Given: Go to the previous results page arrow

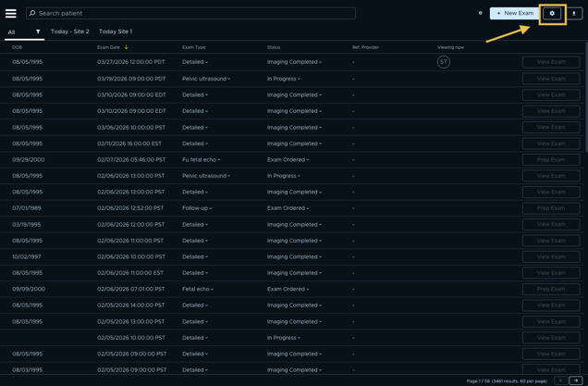Looking at the screenshot, I should [561, 380].
